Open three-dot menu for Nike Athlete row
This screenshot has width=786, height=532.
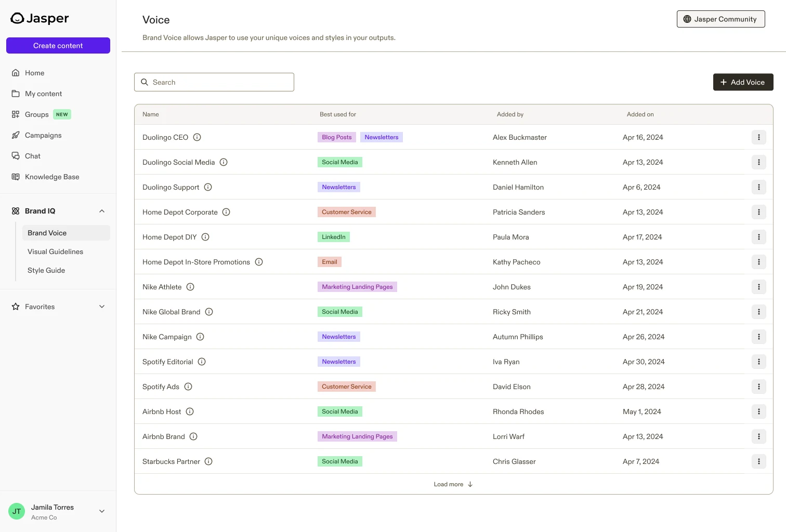click(759, 287)
